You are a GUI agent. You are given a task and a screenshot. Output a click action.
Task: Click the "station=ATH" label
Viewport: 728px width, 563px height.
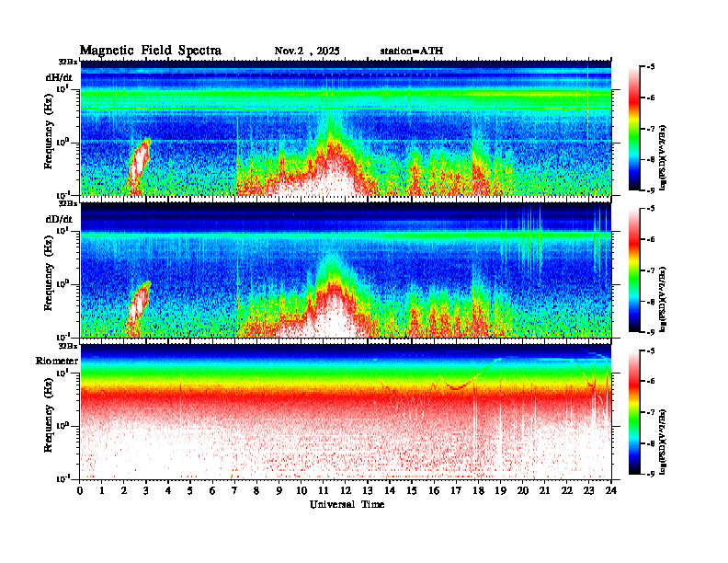[412, 51]
